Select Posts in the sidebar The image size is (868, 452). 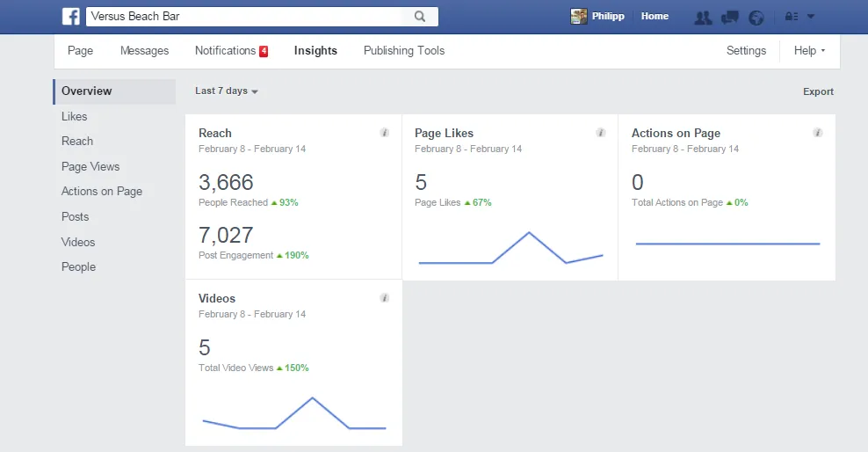coord(75,216)
